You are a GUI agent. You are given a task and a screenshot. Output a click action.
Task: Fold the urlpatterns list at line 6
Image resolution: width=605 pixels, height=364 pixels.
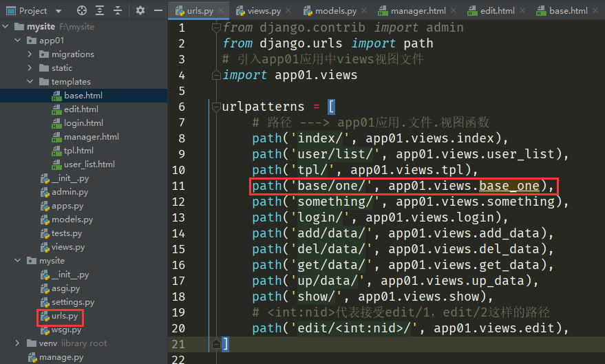coord(215,107)
